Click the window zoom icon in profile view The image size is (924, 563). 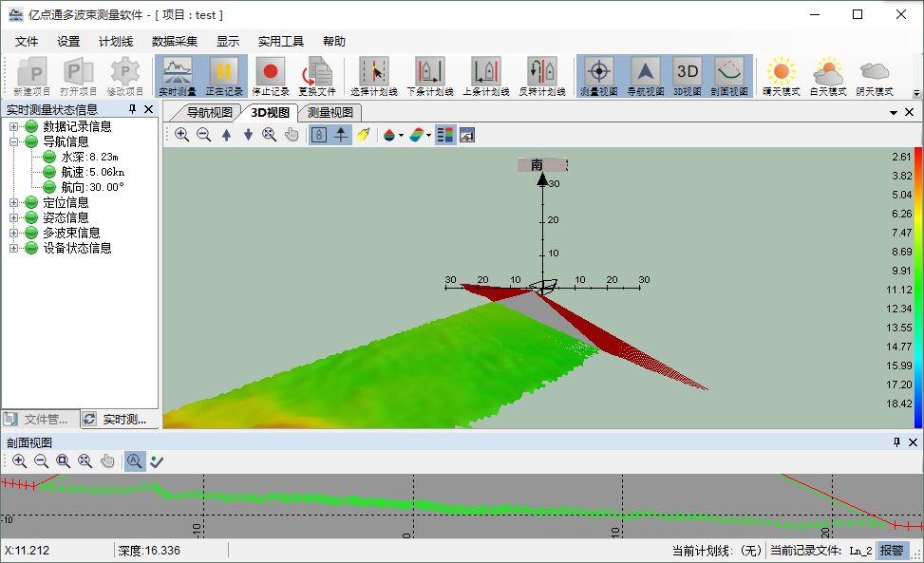[63, 461]
